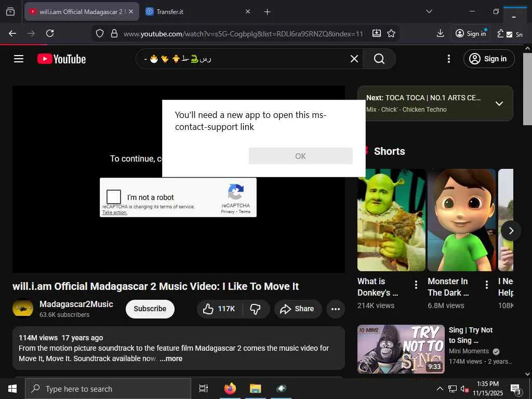
Task: Open Try Not to Sing video thumbnail
Action: tap(401, 349)
